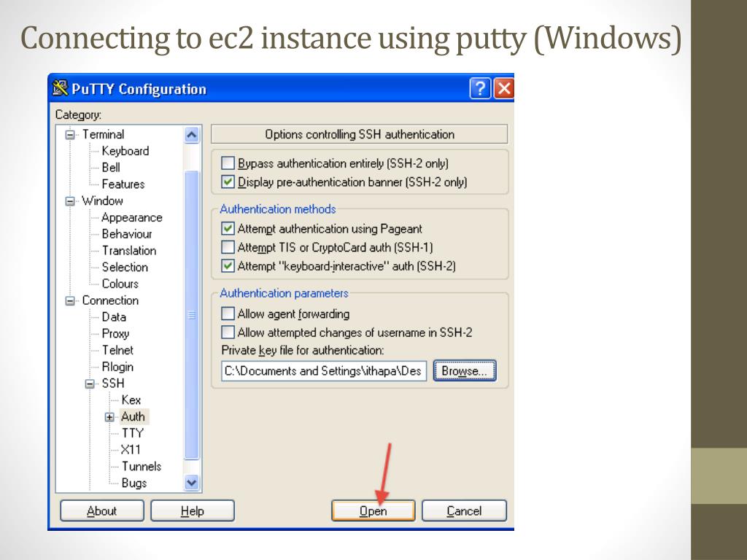Select the Rlogin category

(x=117, y=367)
